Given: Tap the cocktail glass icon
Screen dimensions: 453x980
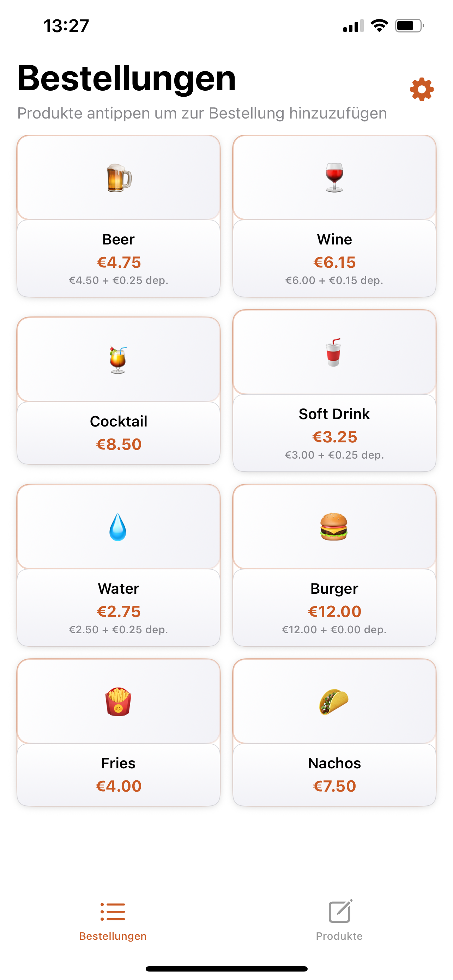Looking at the screenshot, I should [118, 360].
